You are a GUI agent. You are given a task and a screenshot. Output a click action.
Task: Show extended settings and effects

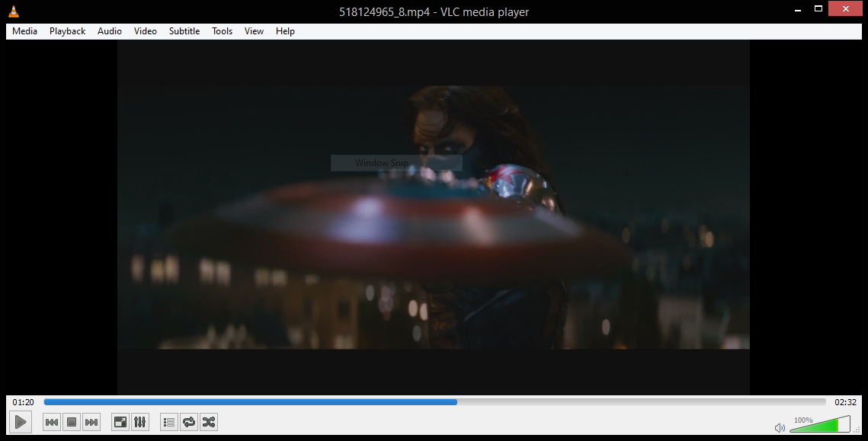pyautogui.click(x=140, y=422)
